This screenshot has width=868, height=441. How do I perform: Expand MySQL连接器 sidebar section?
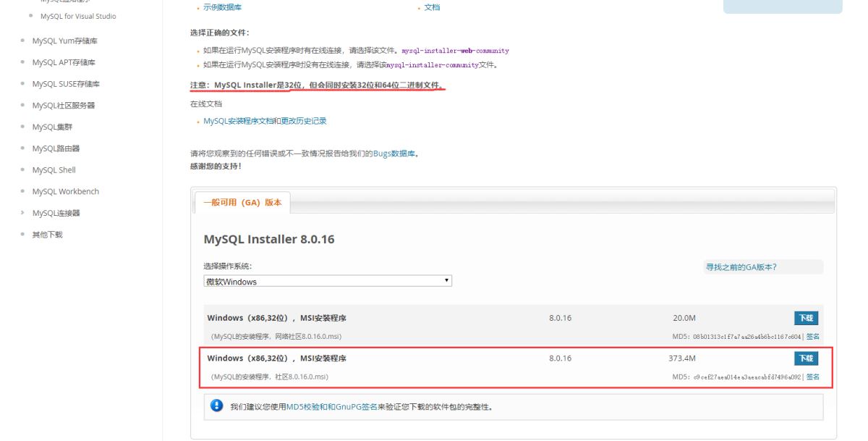[56, 213]
